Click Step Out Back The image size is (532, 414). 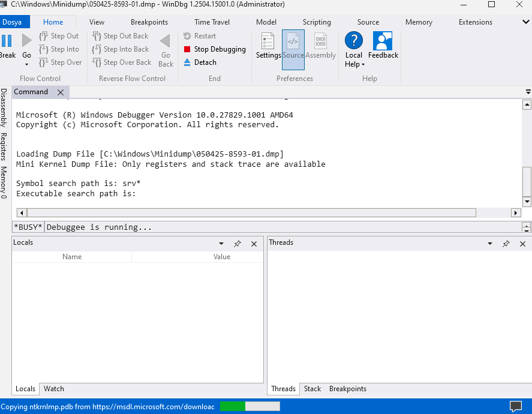[121, 36]
